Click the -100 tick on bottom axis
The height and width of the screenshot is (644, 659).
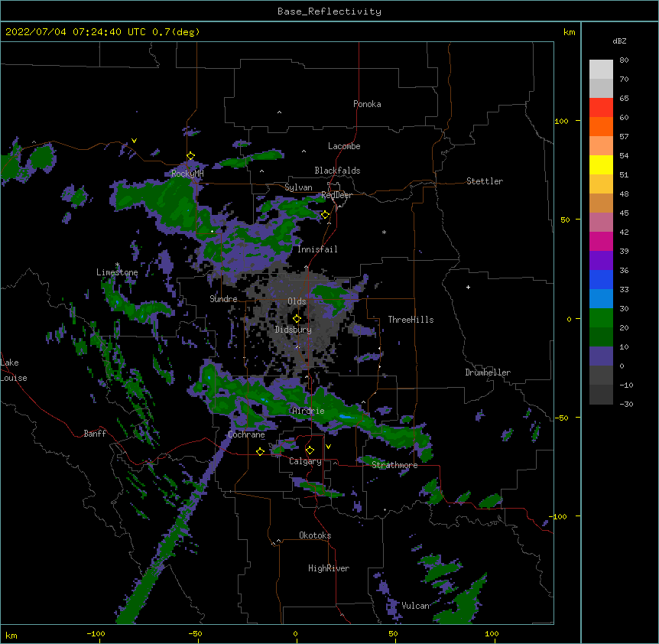point(96,633)
